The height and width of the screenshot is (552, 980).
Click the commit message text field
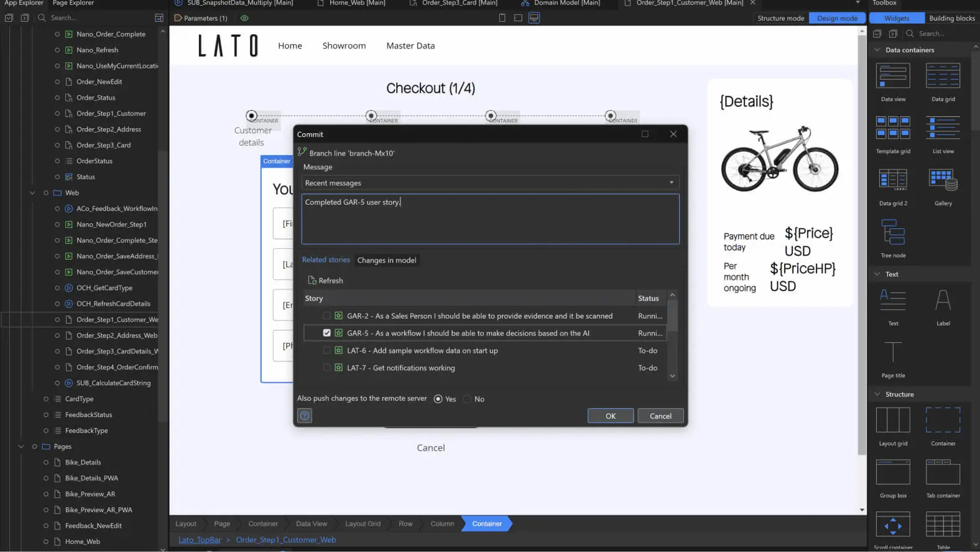pyautogui.click(x=490, y=219)
